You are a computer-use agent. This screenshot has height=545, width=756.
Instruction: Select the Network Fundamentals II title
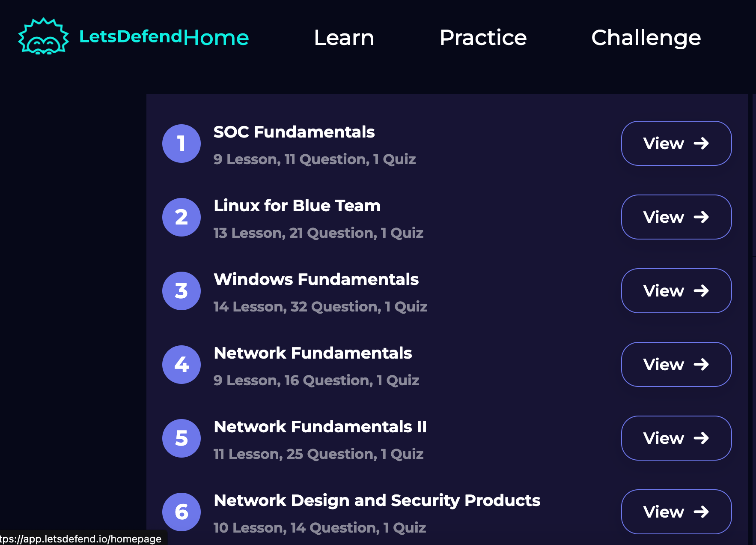pos(320,427)
